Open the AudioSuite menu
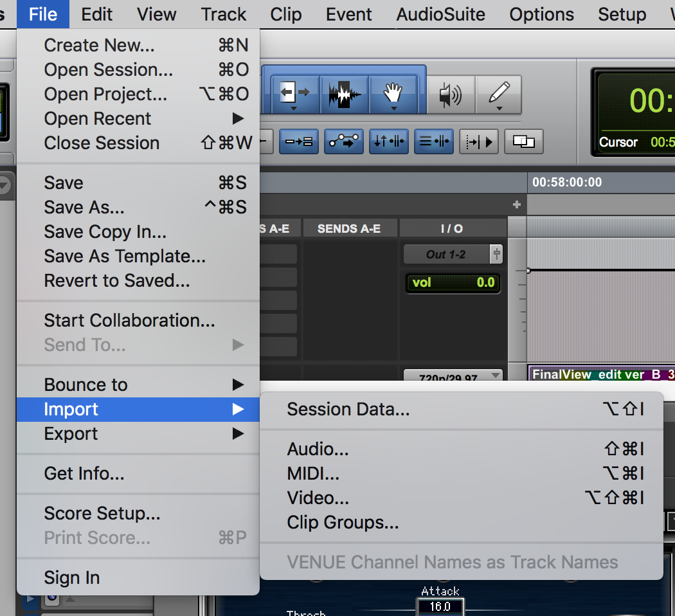 441,14
